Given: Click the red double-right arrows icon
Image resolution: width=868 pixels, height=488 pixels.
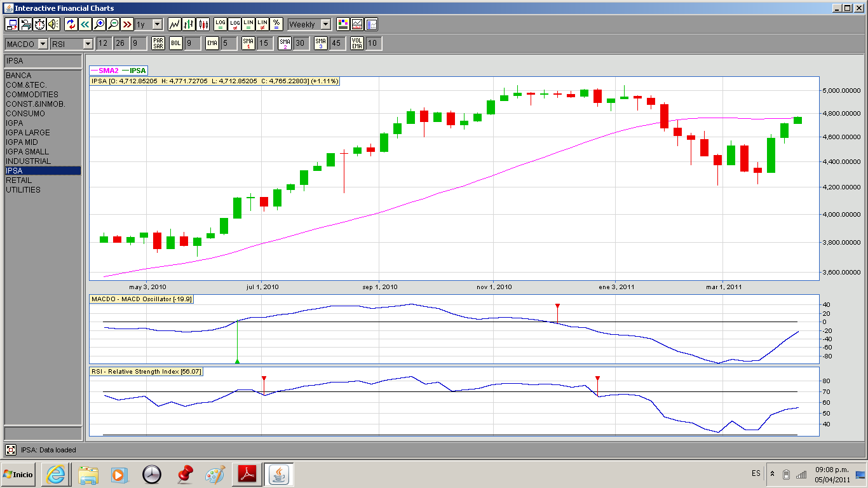Looking at the screenshot, I should 127,24.
